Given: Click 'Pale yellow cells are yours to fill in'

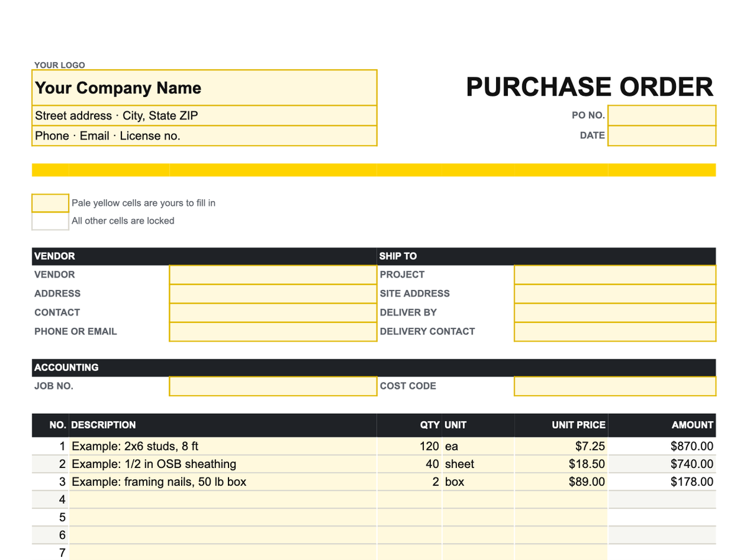Looking at the screenshot, I should point(143,203).
